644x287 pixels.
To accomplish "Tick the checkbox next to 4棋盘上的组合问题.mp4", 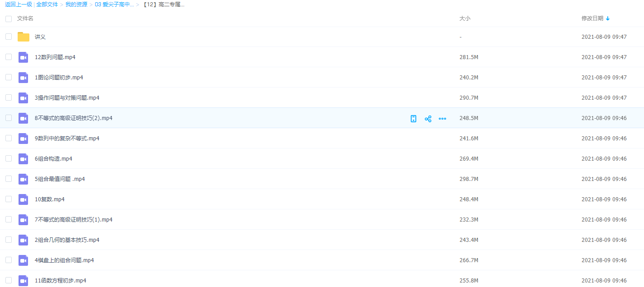I will click(x=9, y=260).
